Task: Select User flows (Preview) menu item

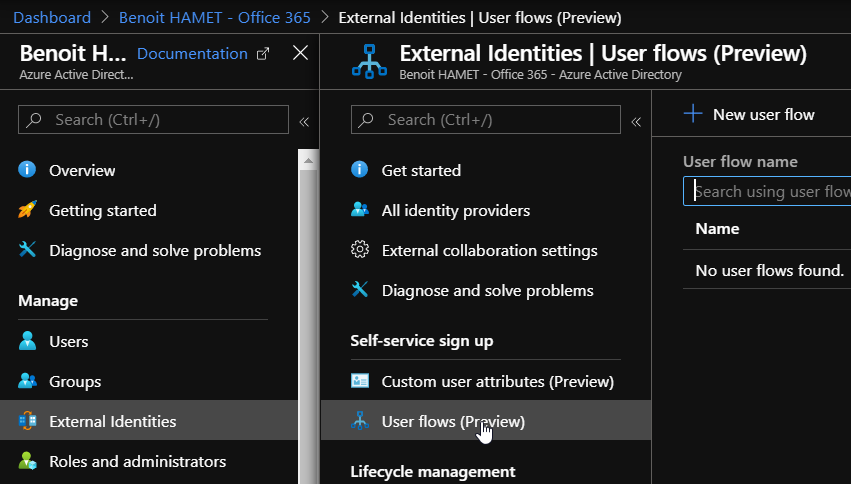Action: click(x=453, y=421)
